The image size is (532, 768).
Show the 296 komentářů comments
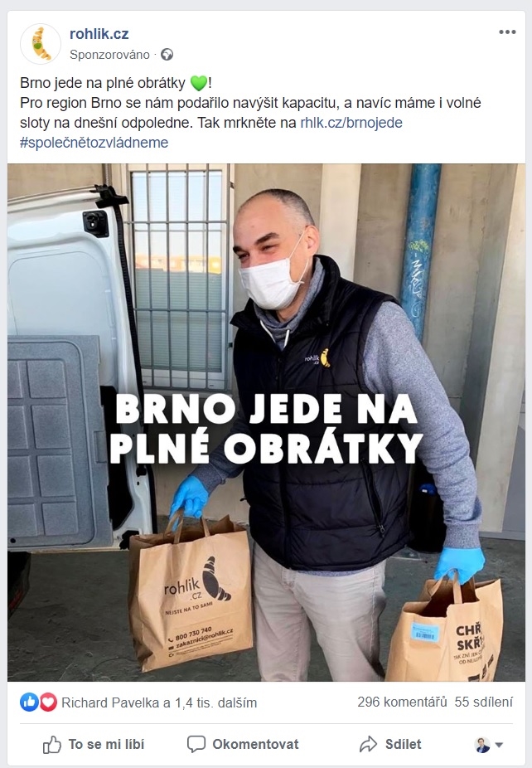click(x=402, y=702)
